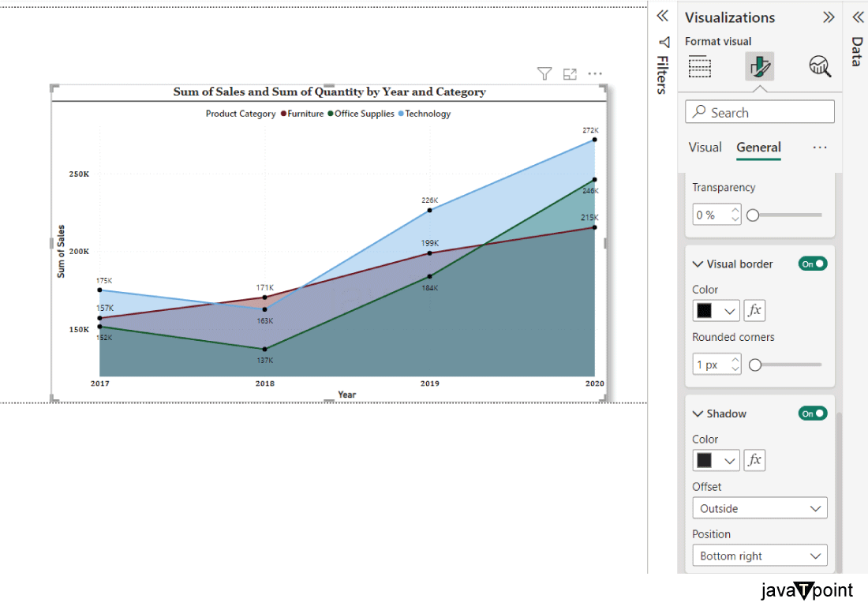Click the 199K Furniture data point
868x610 pixels.
click(429, 253)
